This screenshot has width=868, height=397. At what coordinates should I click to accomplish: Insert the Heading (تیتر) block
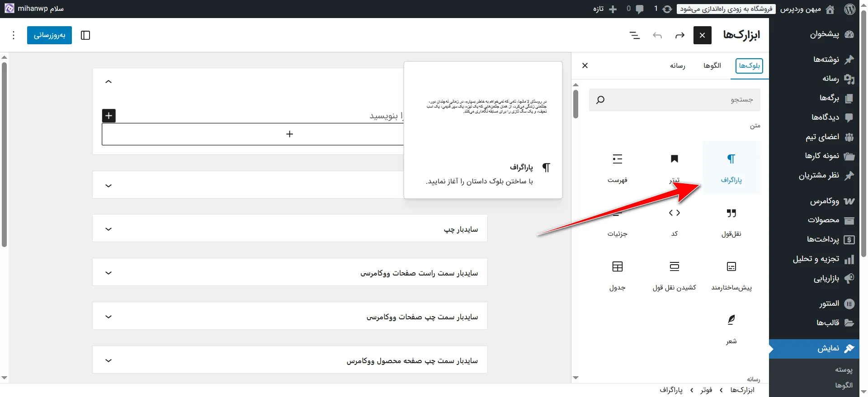[x=674, y=168]
